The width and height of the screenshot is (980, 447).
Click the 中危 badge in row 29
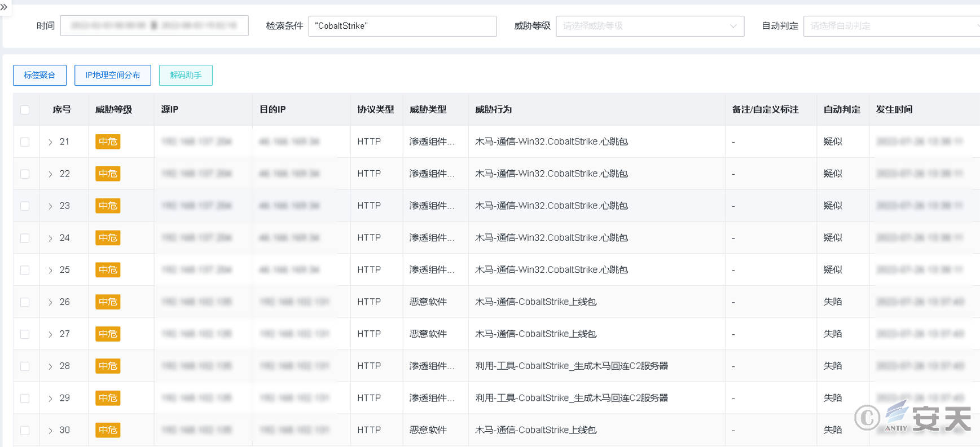coord(108,399)
